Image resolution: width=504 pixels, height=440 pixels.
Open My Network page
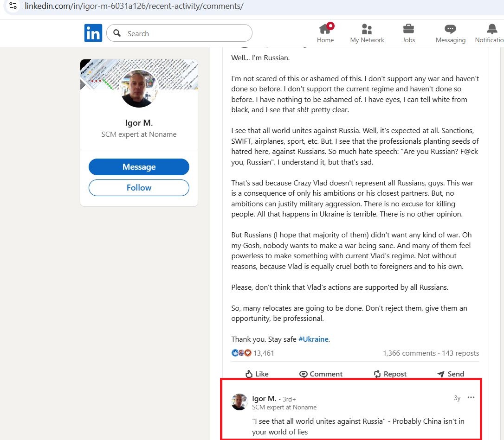[x=367, y=32]
